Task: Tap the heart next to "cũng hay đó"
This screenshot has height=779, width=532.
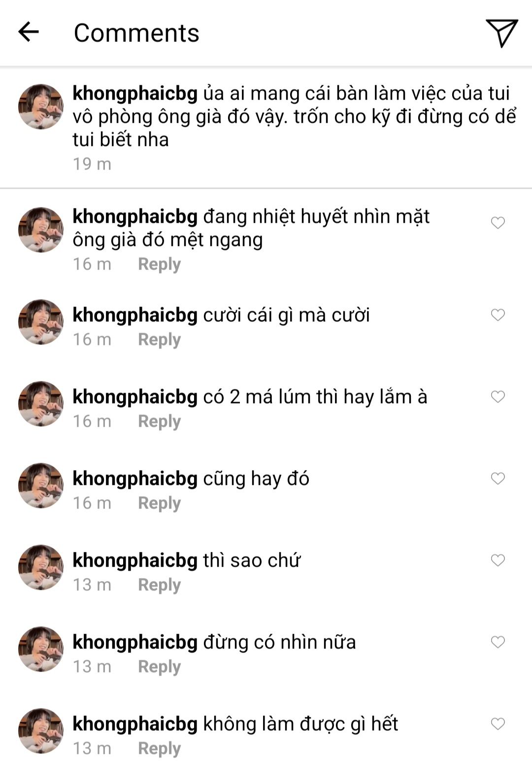Action: pos(498,478)
